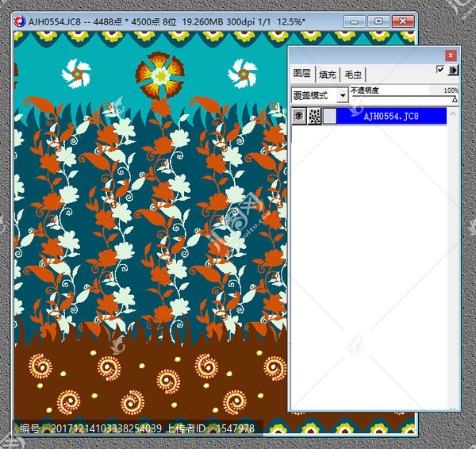The width and height of the screenshot is (476, 449).
Task: Click the speckled pattern thumbnail of the layer
Action: pos(314,117)
